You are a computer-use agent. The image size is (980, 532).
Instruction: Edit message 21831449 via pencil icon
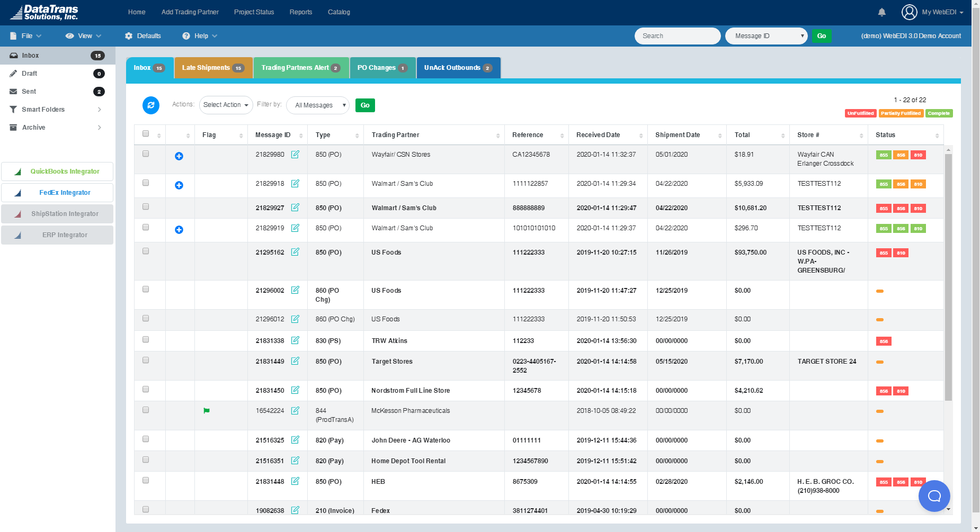[295, 361]
